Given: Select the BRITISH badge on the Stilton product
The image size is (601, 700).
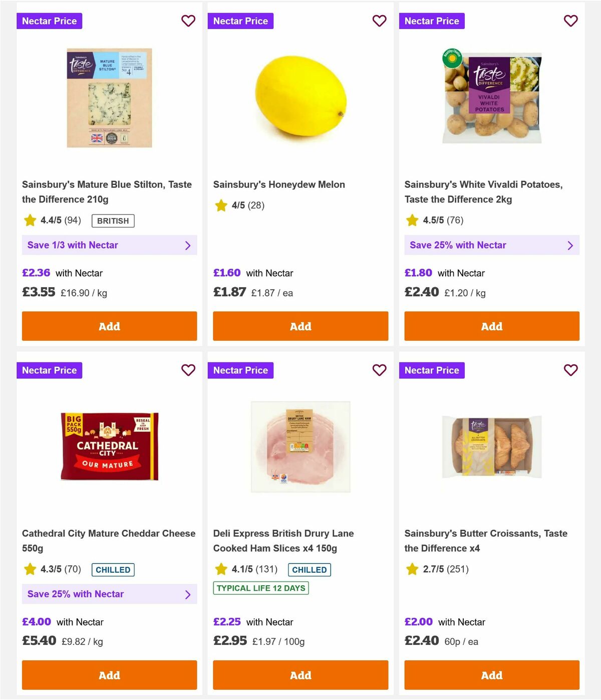Looking at the screenshot, I should point(113,220).
